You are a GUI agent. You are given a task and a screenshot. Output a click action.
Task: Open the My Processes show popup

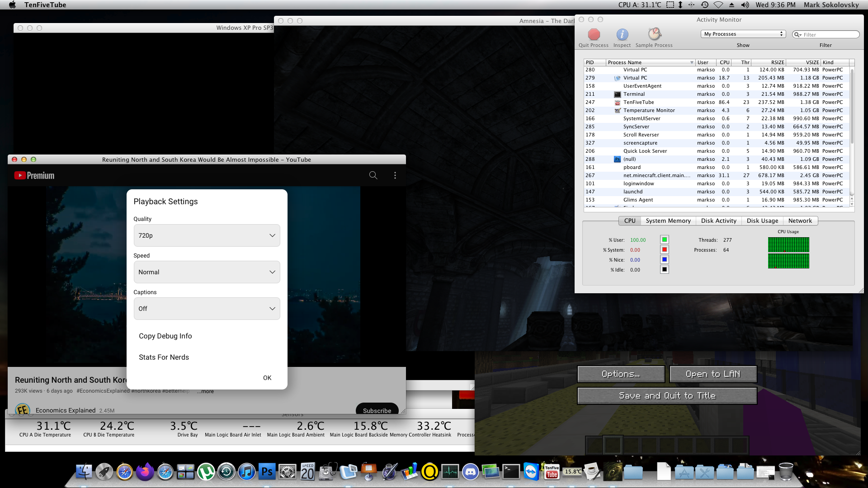pyautogui.click(x=743, y=34)
